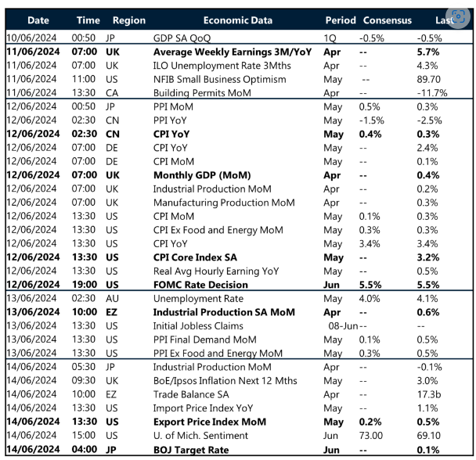
Task: Select the U. of Mich. Sentiment entry
Action: click(x=200, y=435)
